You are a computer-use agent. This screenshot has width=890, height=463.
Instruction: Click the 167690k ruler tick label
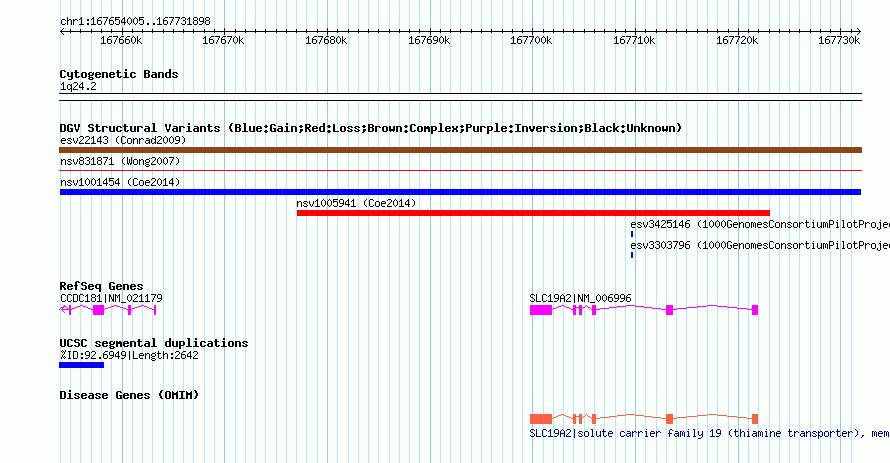point(429,40)
